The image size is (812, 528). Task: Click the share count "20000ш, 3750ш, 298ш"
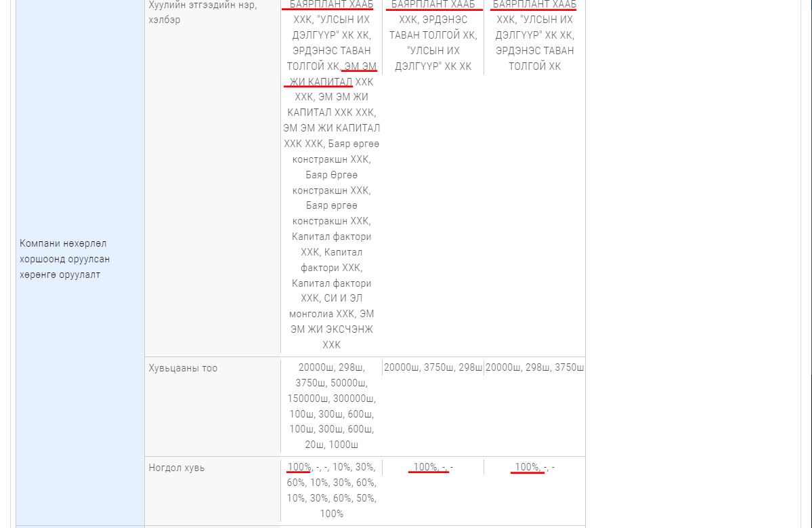coord(433,367)
